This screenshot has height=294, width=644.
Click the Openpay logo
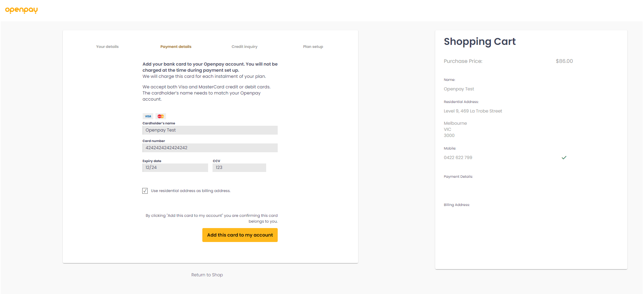tap(21, 10)
